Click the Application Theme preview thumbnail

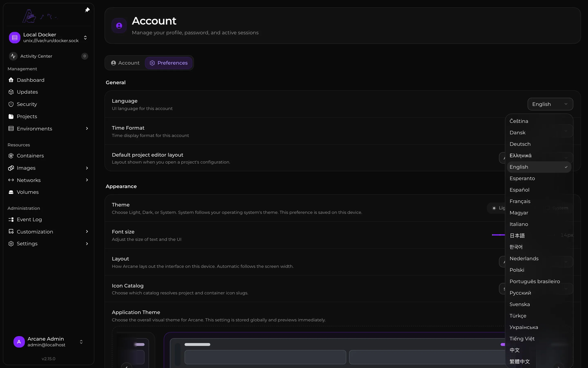334,350
